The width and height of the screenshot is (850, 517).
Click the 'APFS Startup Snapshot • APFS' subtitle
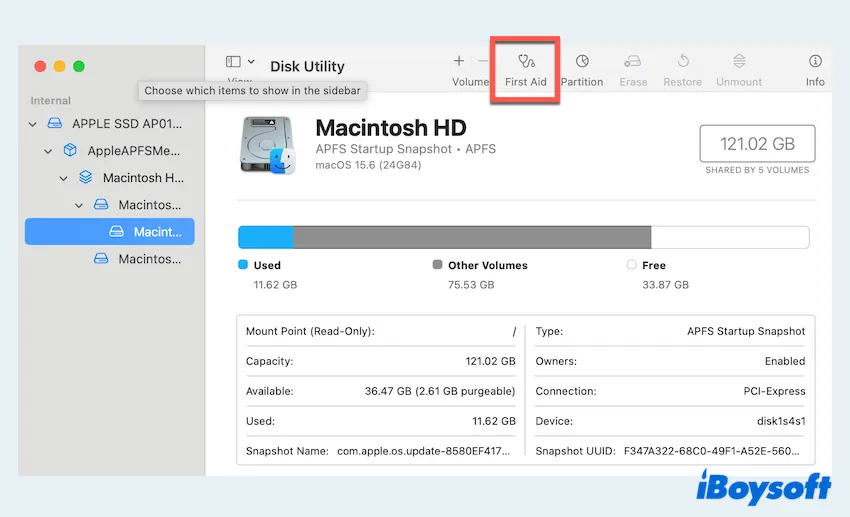click(x=405, y=149)
